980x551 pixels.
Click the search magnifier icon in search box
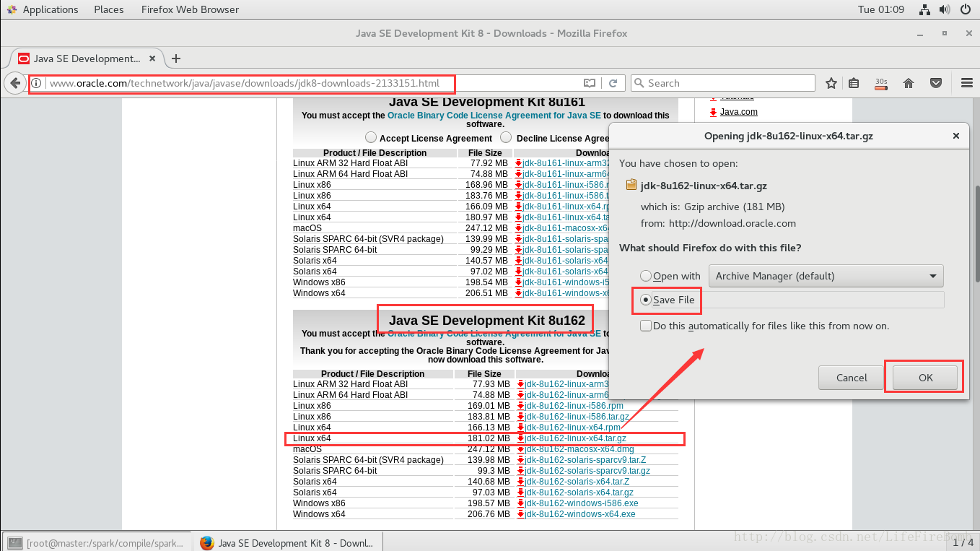pyautogui.click(x=639, y=83)
